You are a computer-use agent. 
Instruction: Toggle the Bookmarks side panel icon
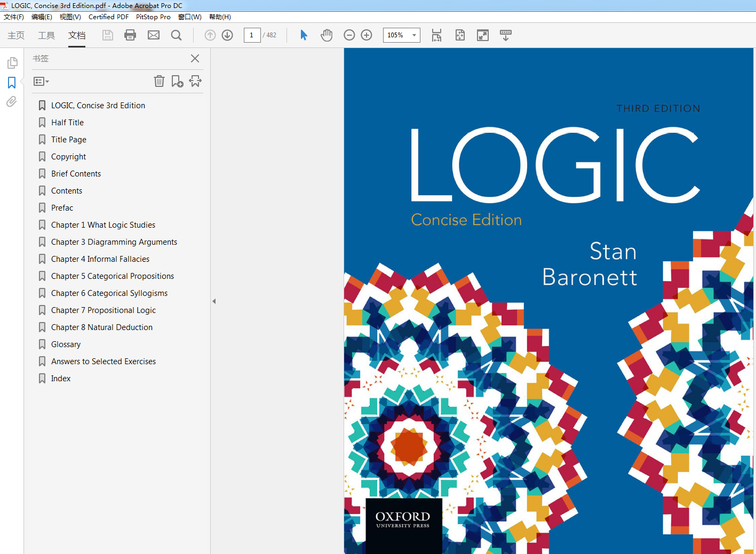pyautogui.click(x=12, y=83)
